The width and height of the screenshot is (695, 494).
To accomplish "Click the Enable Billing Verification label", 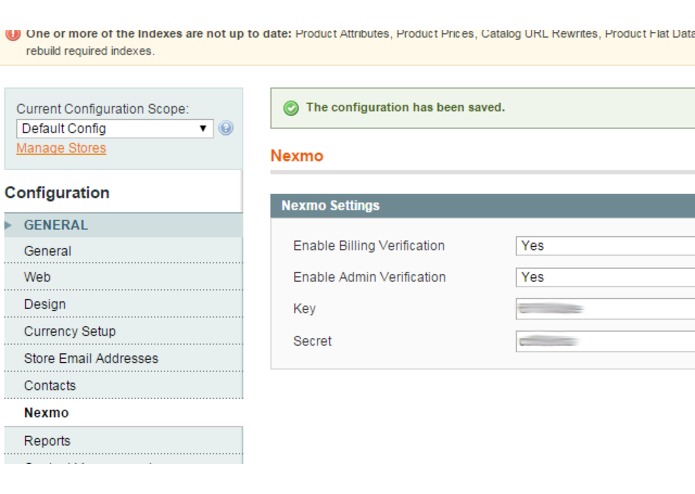I will click(x=369, y=245).
